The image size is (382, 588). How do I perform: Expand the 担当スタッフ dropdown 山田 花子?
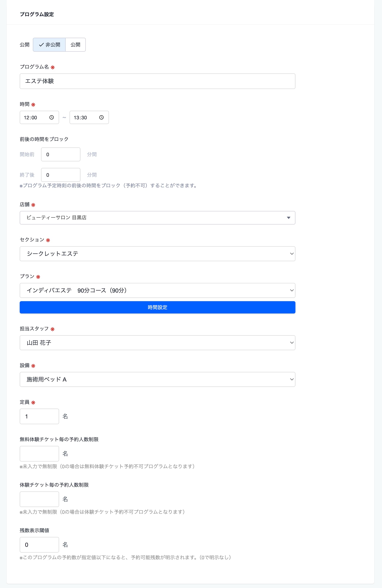(x=158, y=343)
